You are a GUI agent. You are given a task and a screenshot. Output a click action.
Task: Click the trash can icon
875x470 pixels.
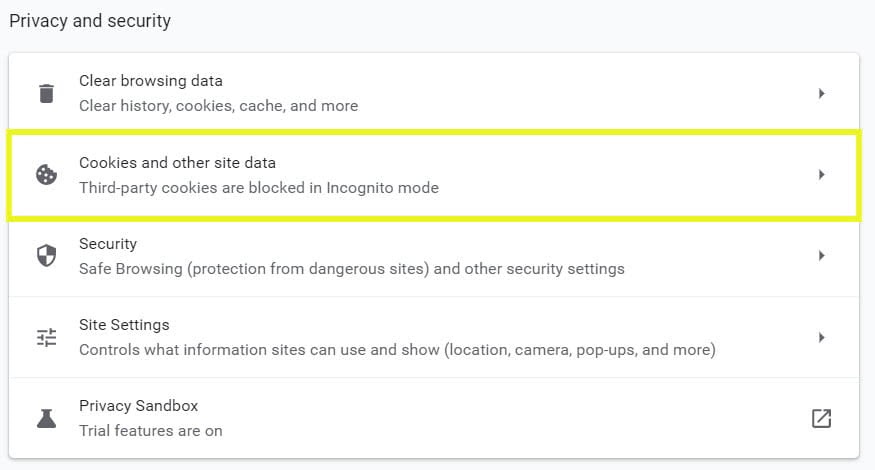tap(46, 93)
